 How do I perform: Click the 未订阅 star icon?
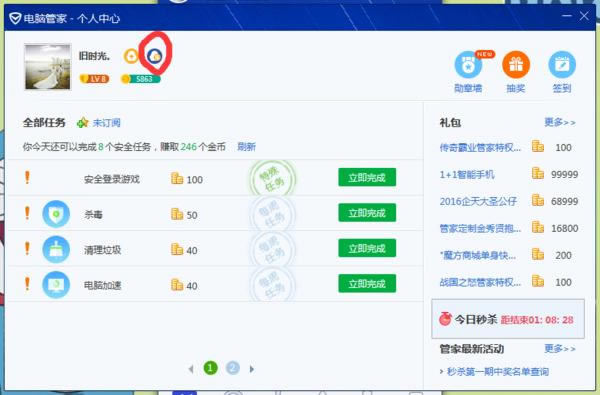[82, 123]
